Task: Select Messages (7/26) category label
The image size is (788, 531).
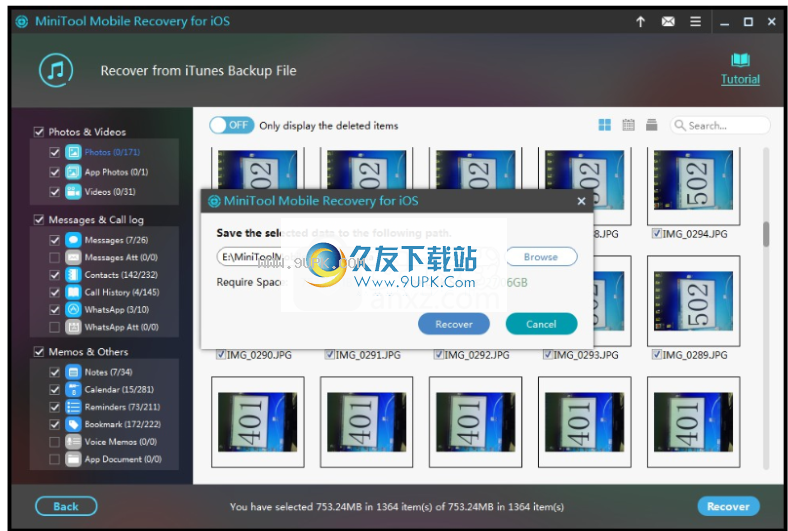Action: pyautogui.click(x=116, y=240)
